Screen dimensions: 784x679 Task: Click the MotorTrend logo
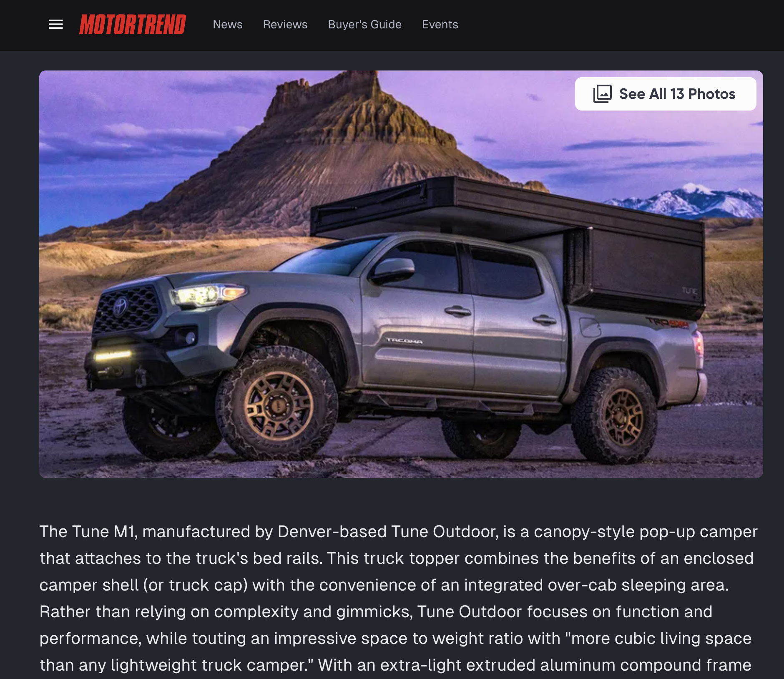[x=133, y=25]
